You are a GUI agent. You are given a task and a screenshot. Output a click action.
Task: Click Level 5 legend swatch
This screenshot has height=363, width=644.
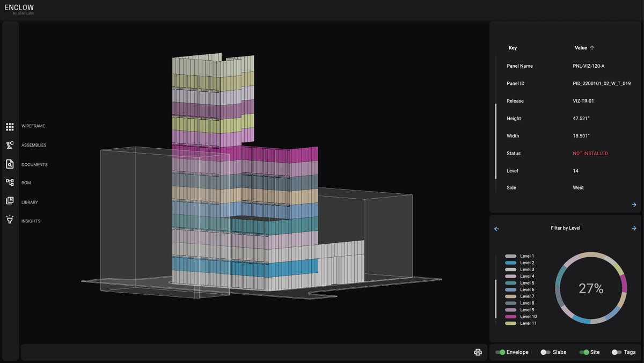click(x=511, y=283)
